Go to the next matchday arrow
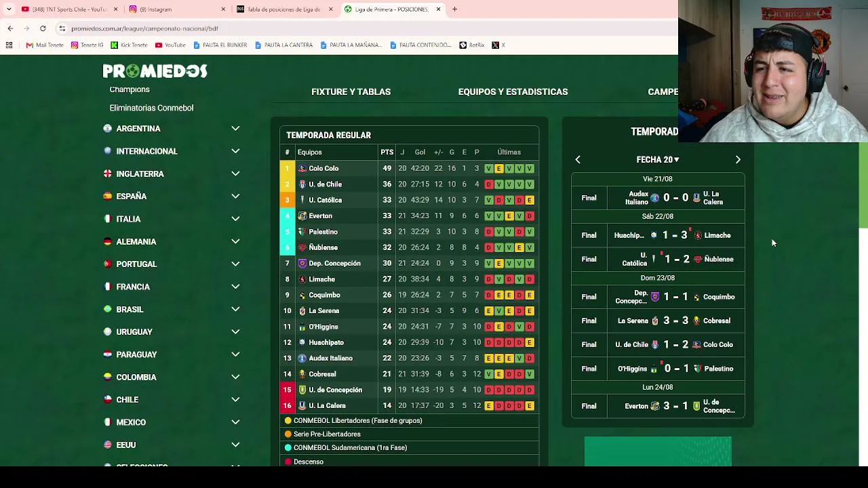 click(x=738, y=160)
